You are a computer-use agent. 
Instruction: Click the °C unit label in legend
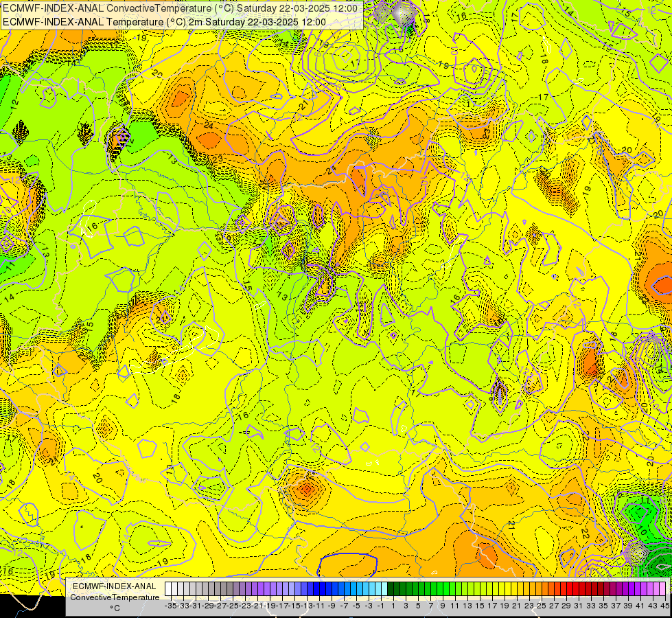pos(115,608)
